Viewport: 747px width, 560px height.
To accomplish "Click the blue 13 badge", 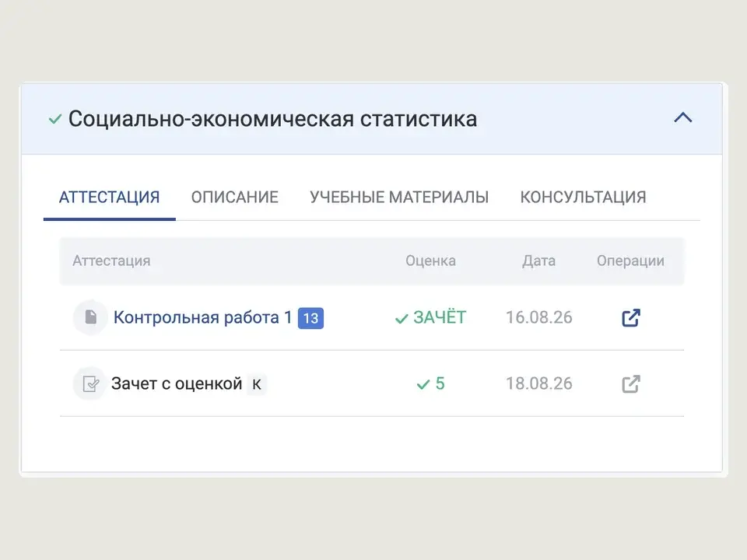I will tap(310, 318).
